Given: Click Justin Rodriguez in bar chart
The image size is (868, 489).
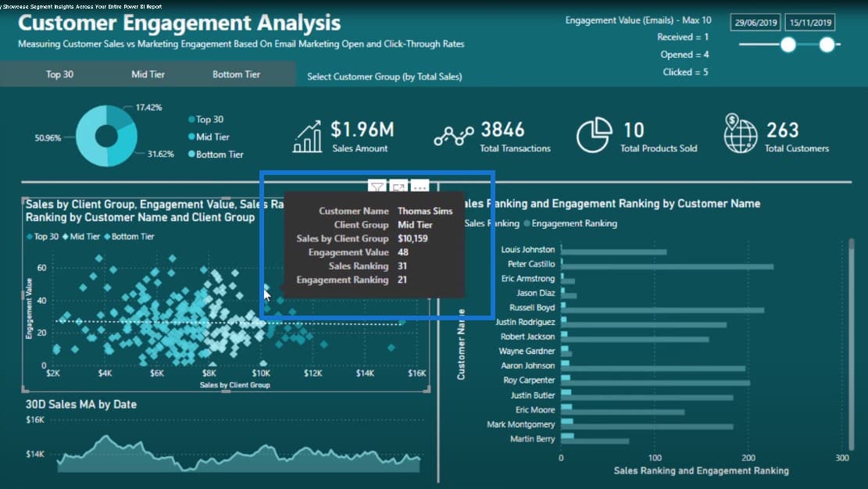Looking at the screenshot, I should pyautogui.click(x=525, y=322).
